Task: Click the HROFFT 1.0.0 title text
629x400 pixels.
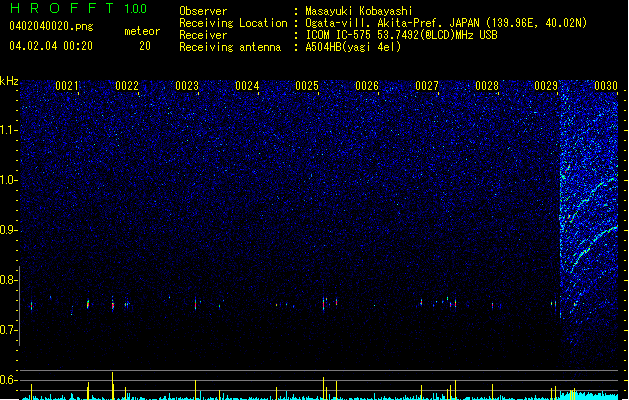Action: [79, 8]
